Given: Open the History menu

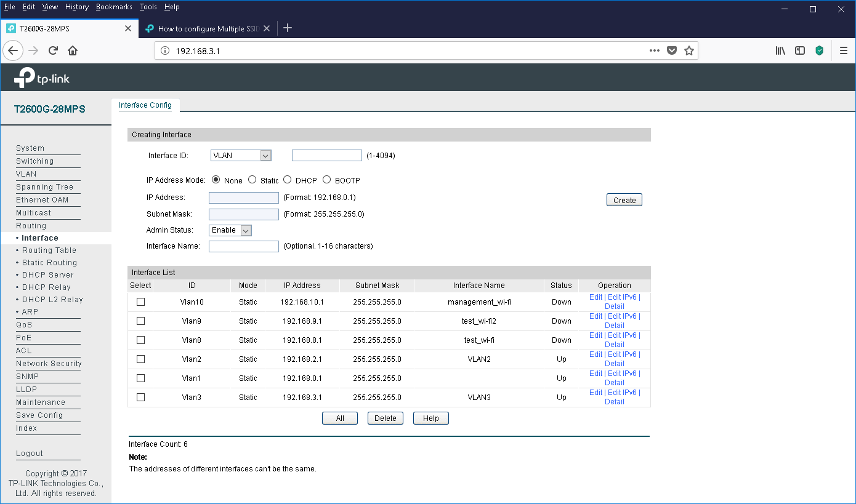Looking at the screenshot, I should (x=77, y=7).
